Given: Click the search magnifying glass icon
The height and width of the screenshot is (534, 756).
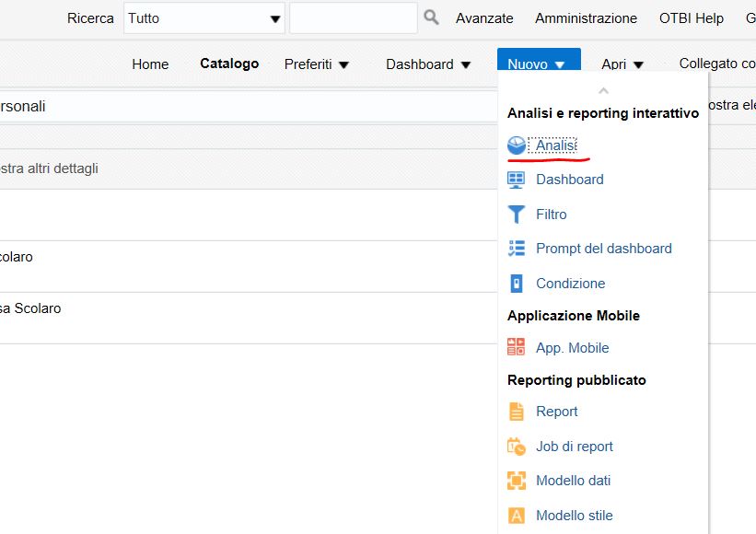Looking at the screenshot, I should click(431, 17).
